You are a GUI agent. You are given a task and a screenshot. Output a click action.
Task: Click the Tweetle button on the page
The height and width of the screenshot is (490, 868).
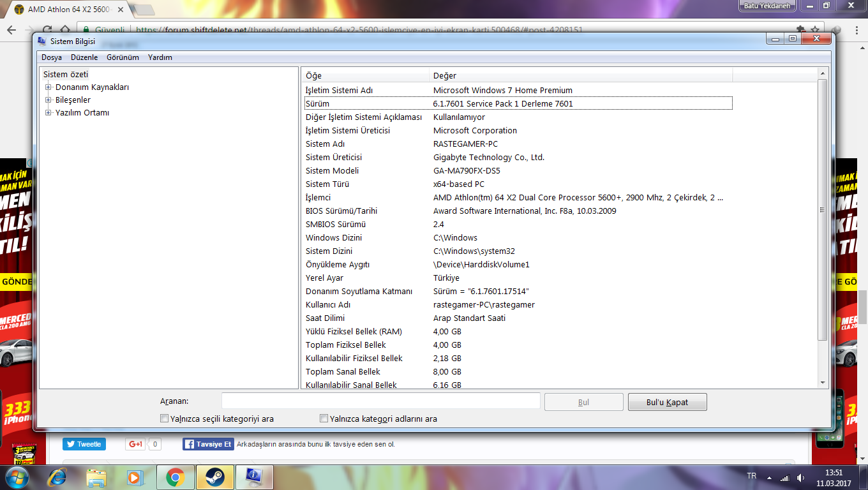point(84,444)
